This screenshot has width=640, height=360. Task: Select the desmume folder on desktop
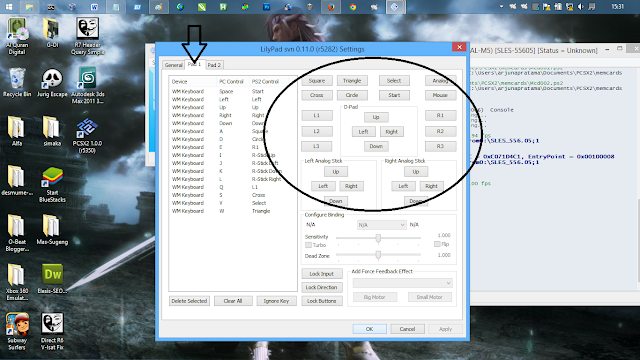pyautogui.click(x=17, y=180)
